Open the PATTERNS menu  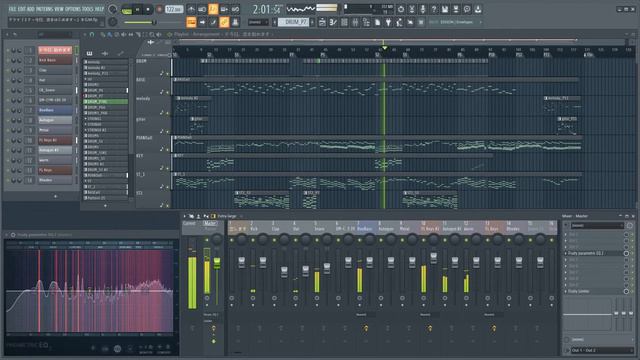click(x=44, y=9)
